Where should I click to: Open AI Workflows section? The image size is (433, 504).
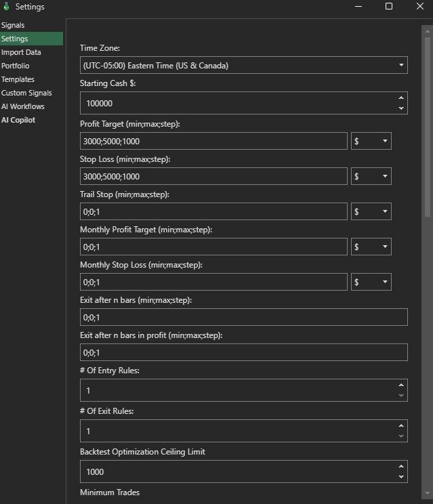click(x=23, y=106)
